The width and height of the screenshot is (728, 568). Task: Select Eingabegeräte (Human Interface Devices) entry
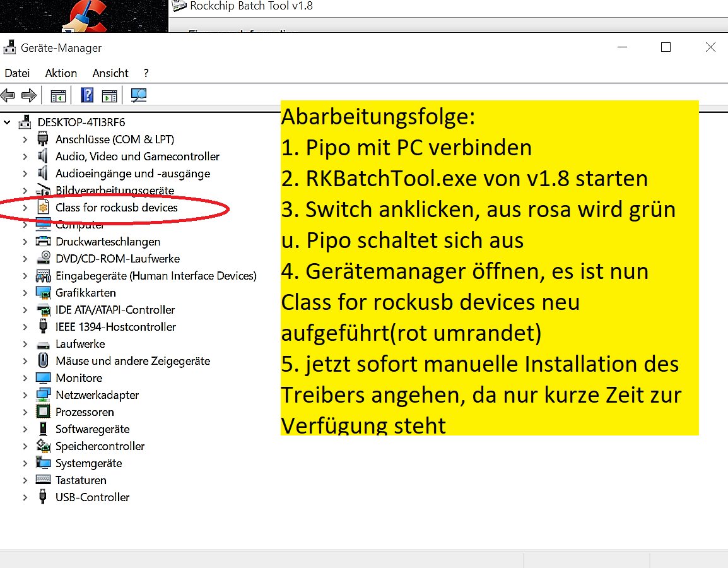click(x=156, y=276)
